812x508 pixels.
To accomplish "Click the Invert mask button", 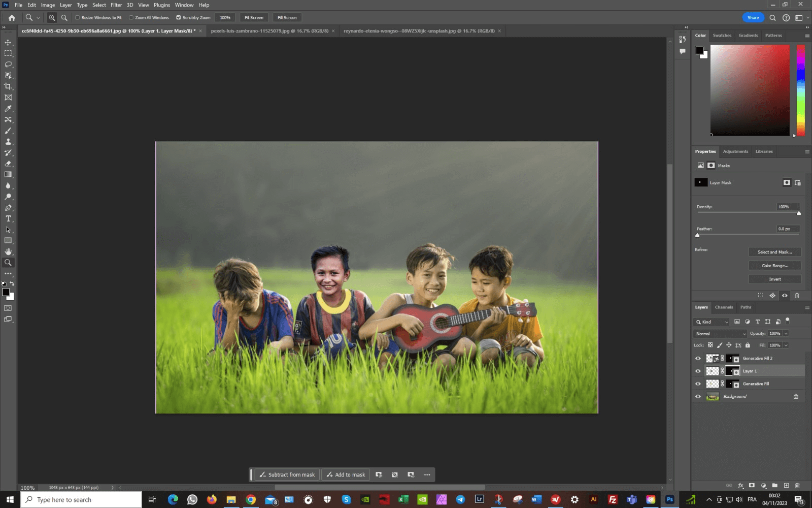I will 774,279.
